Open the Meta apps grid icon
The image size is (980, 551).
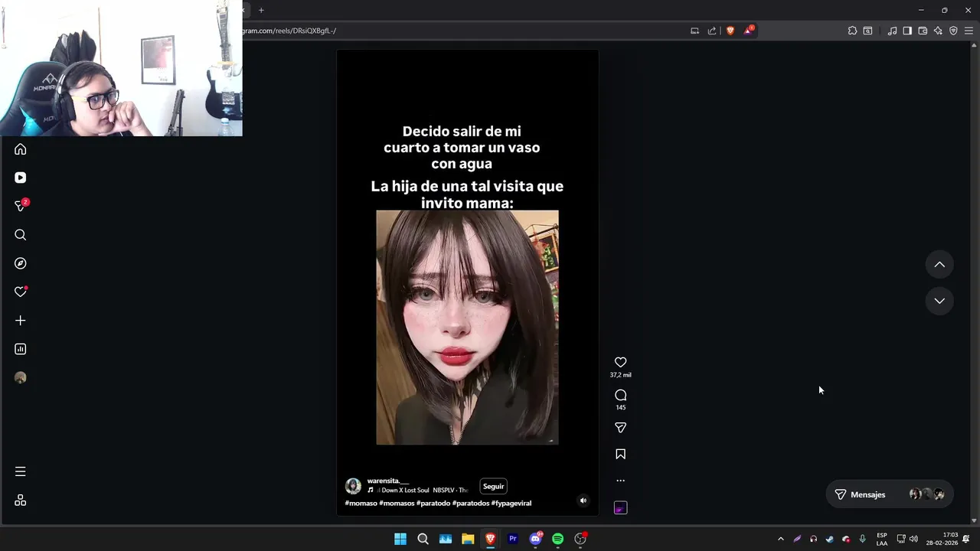click(21, 500)
